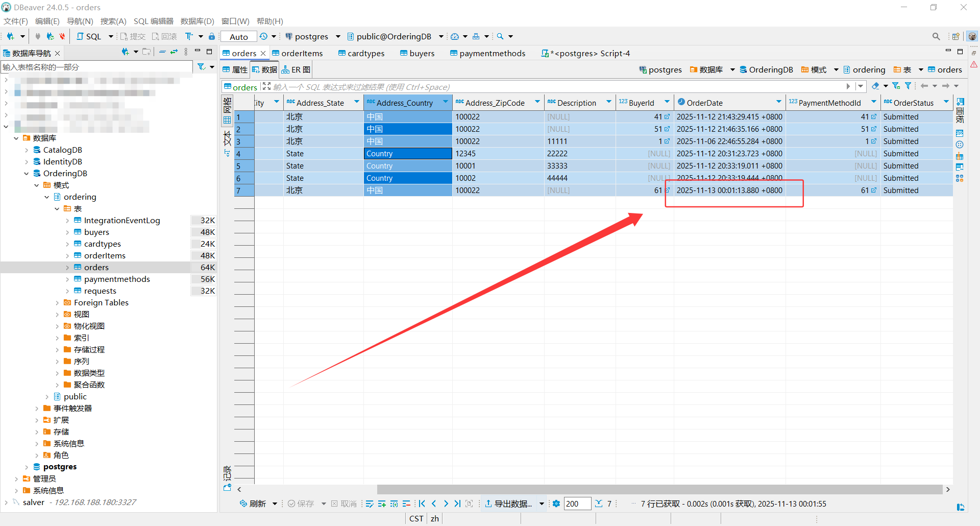
Task: Click the transaction mode lock icon
Action: click(212, 36)
